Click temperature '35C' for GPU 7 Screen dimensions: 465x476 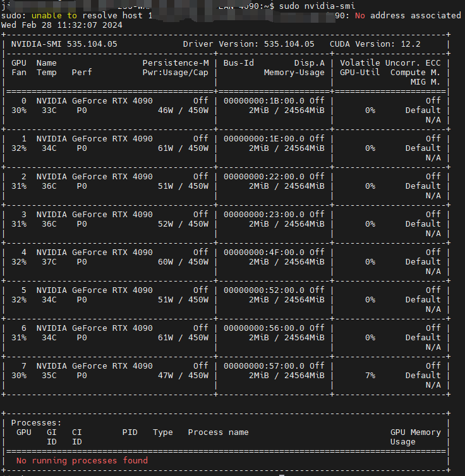[49, 376]
